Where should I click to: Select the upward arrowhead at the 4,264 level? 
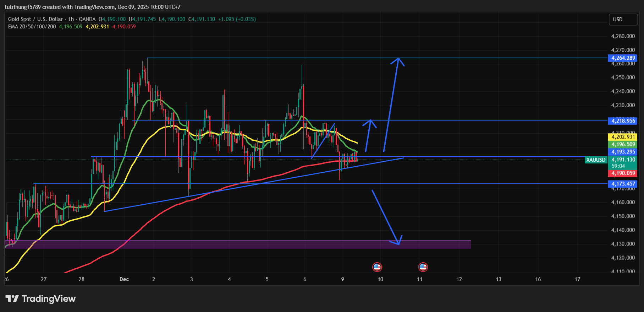click(398, 60)
